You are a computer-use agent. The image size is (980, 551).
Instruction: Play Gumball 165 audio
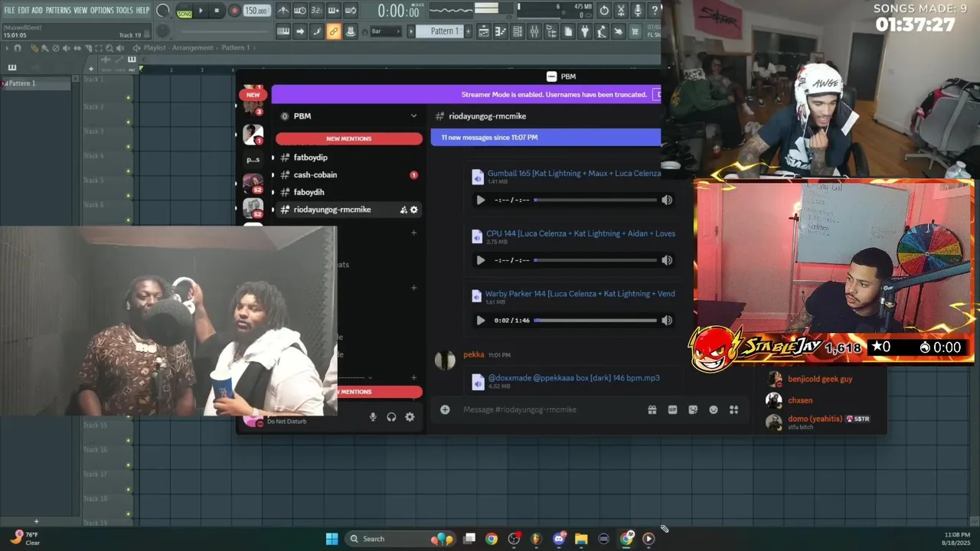(x=480, y=200)
